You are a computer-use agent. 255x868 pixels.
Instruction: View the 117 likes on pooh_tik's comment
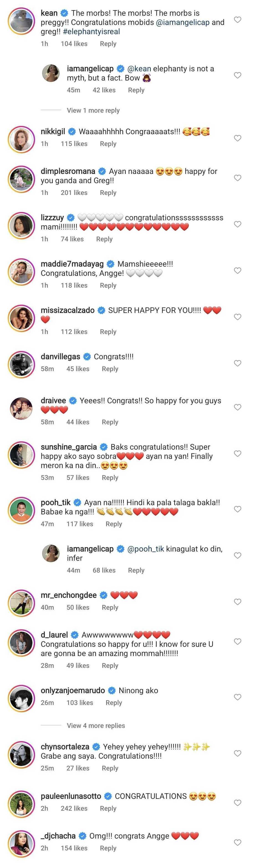pos(80,524)
